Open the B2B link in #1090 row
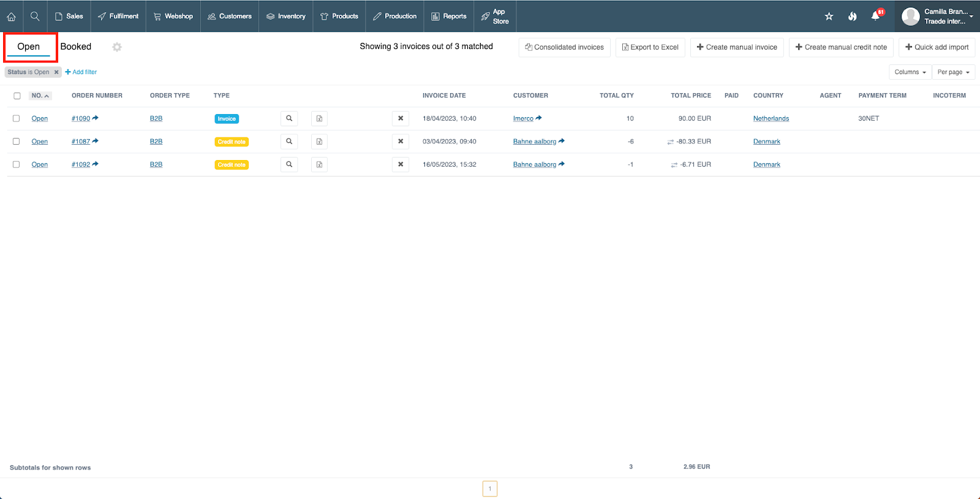This screenshot has height=499, width=980. 156,119
